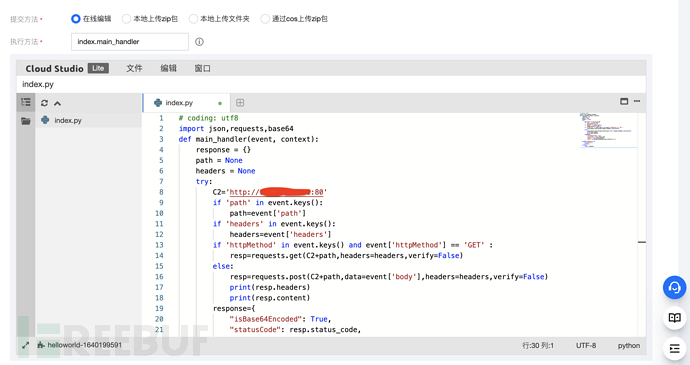Maximize the editor panel using window icon

624,101
